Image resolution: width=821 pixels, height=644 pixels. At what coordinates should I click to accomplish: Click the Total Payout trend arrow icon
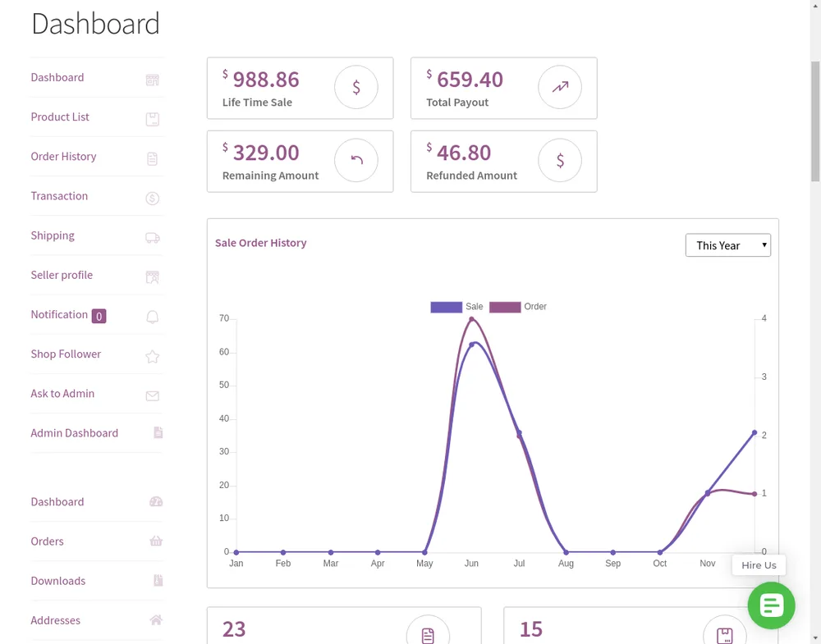tap(560, 87)
